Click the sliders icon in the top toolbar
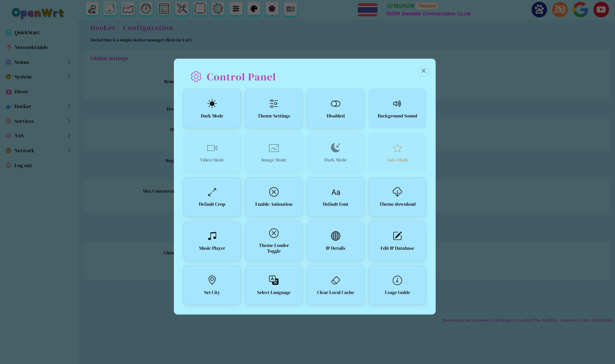The height and width of the screenshot is (364, 615). tap(236, 9)
